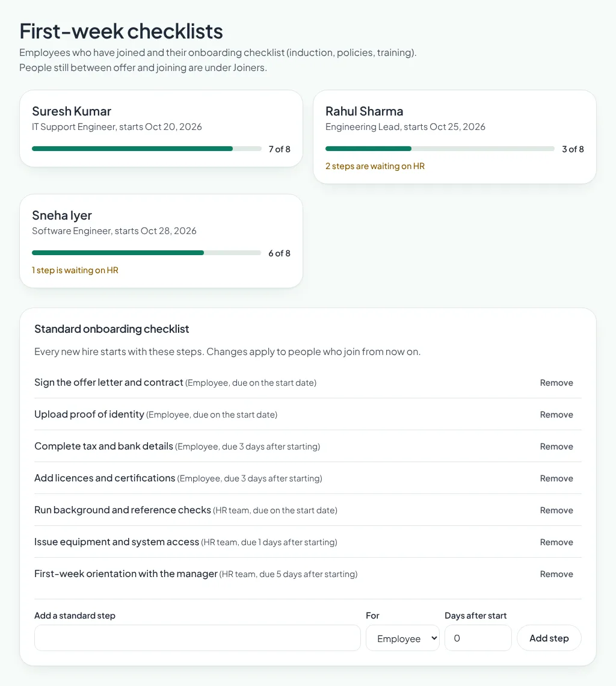Click the 'First-week checklists' heading
The width and height of the screenshot is (616, 686).
121,31
